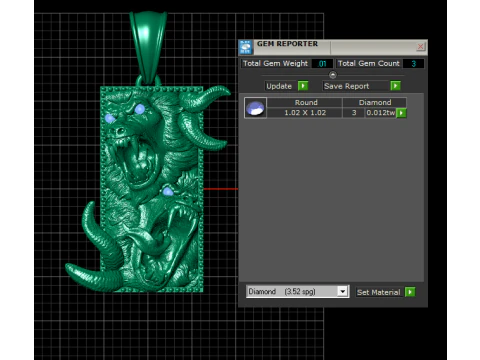Image resolution: width=480 pixels, height=360 pixels.
Task: Click the 1.02 X 1.02 size cell
Action: coord(305,113)
